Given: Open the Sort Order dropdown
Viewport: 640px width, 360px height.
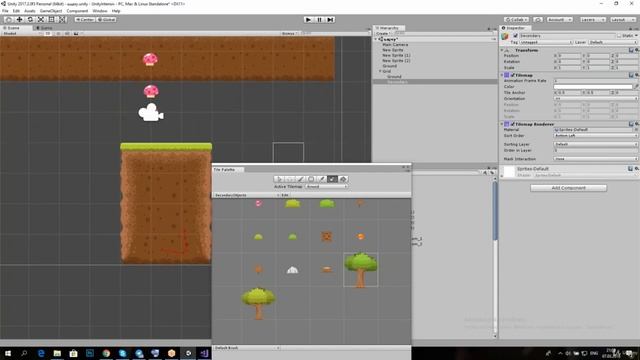Looking at the screenshot, I should [595, 136].
